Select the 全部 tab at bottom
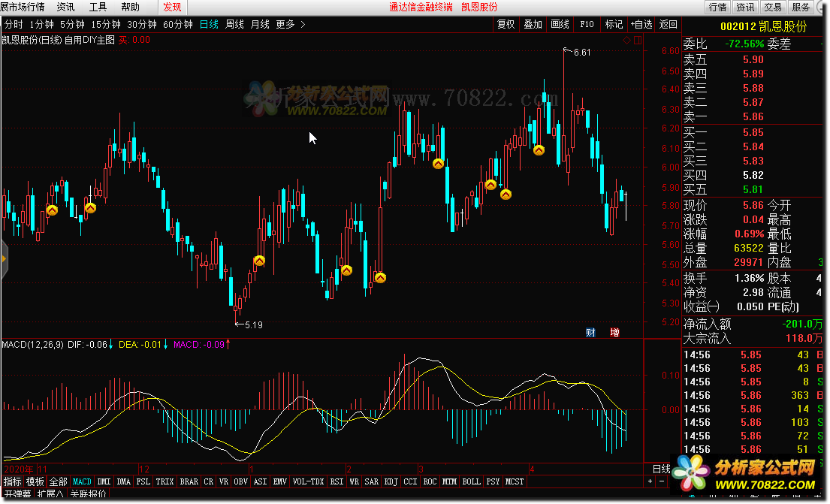The width and height of the screenshot is (830, 504). (59, 481)
